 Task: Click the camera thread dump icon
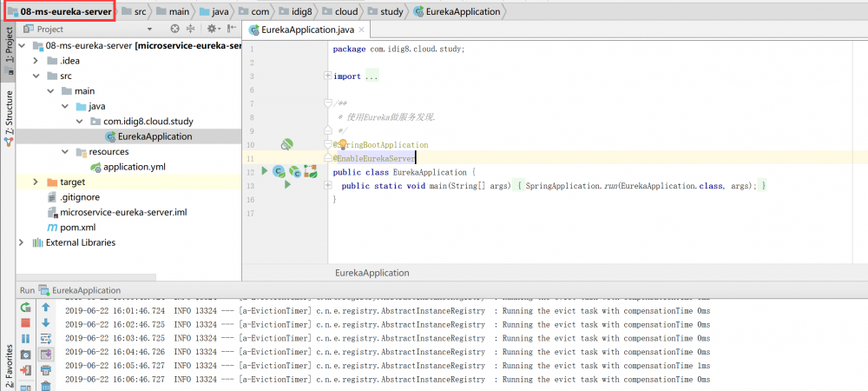tap(26, 355)
